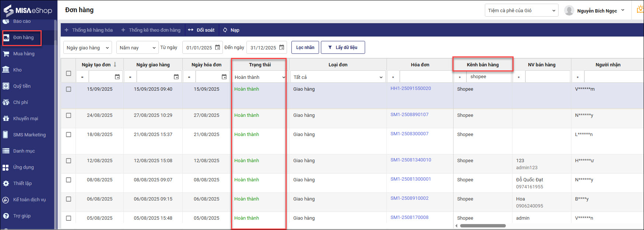
Task: Click the Nạp refresh icon
Action: pyautogui.click(x=225, y=30)
